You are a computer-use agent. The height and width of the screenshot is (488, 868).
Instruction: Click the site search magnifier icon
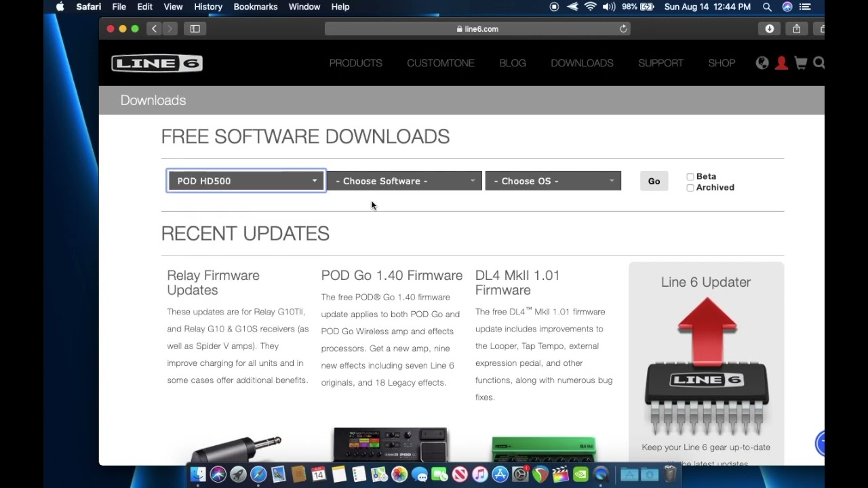pyautogui.click(x=818, y=63)
